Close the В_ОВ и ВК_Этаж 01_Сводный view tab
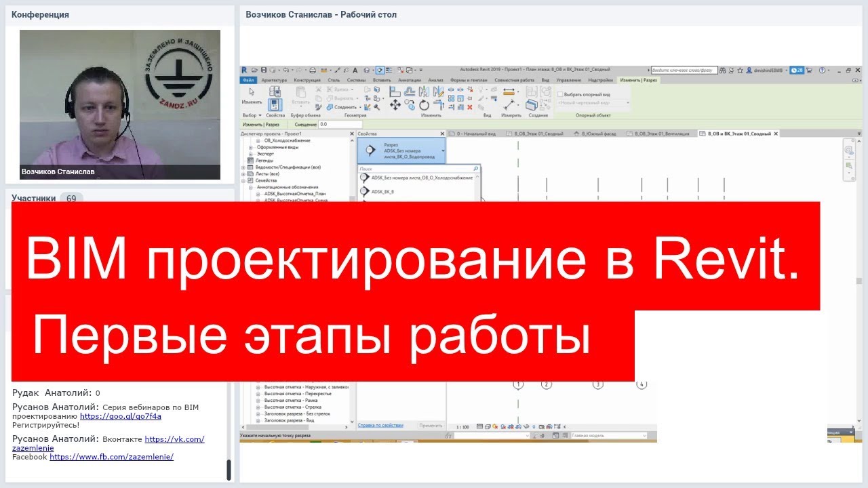868x488 pixels. pyautogui.click(x=776, y=134)
